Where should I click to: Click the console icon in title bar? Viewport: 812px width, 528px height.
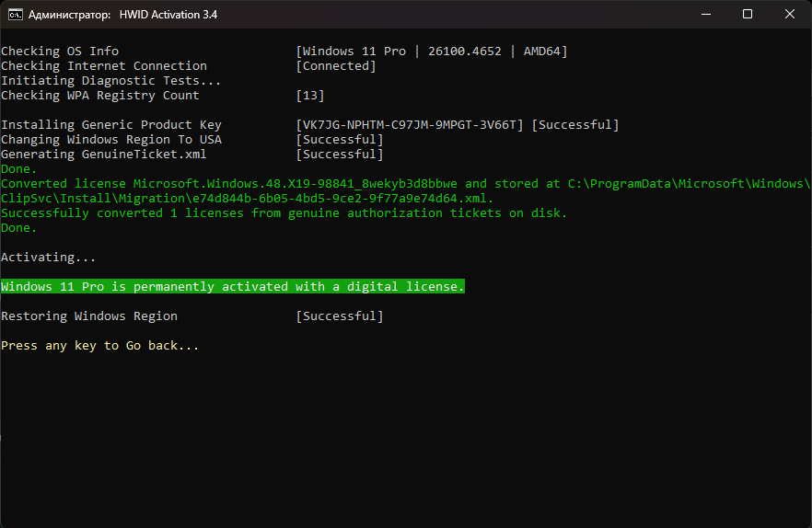coord(15,15)
